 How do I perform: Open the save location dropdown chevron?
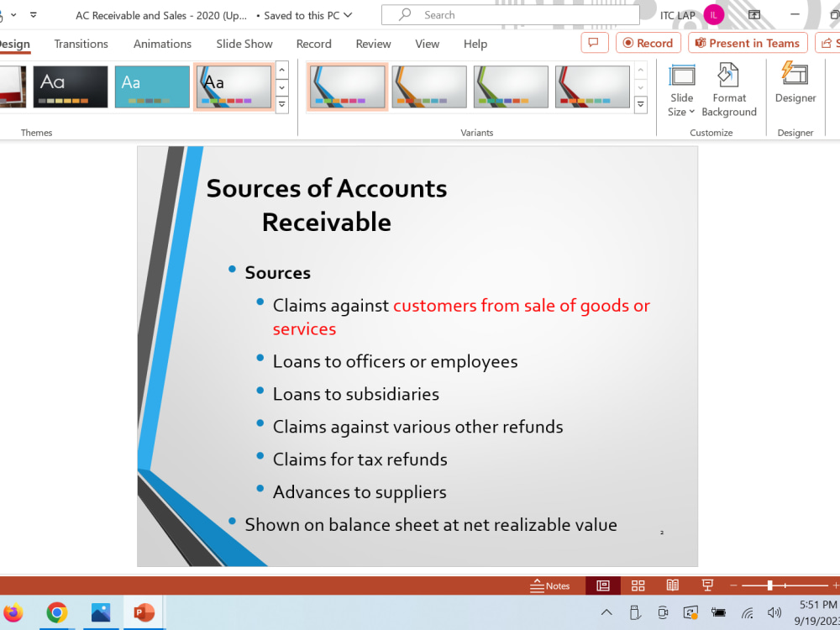tap(349, 15)
